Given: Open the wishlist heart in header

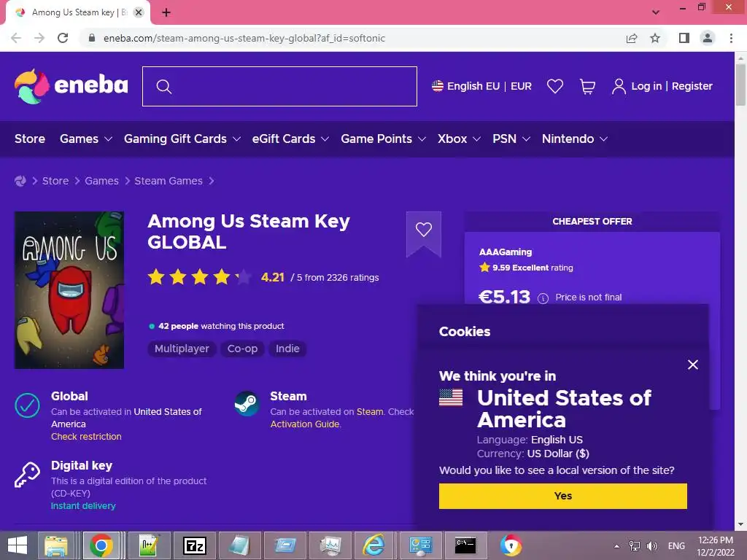Looking at the screenshot, I should 555,86.
